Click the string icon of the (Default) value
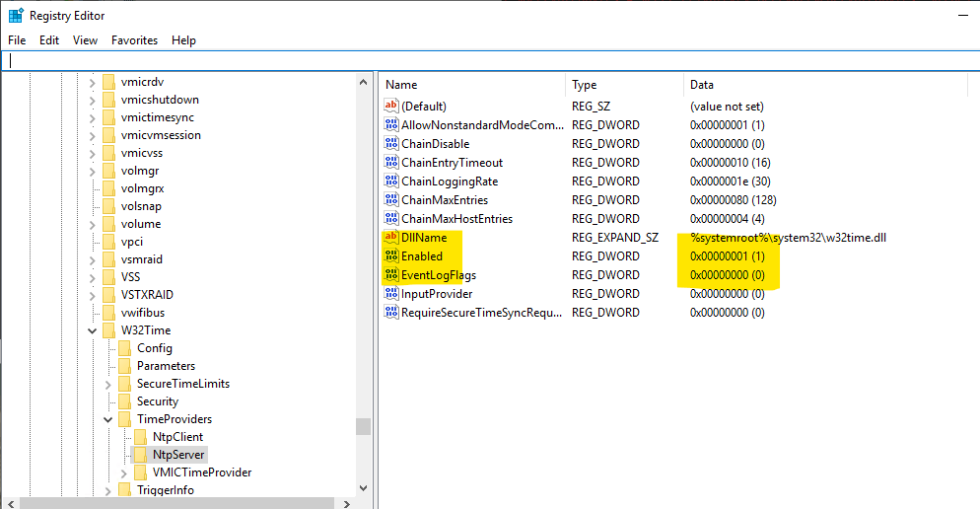 tap(391, 107)
